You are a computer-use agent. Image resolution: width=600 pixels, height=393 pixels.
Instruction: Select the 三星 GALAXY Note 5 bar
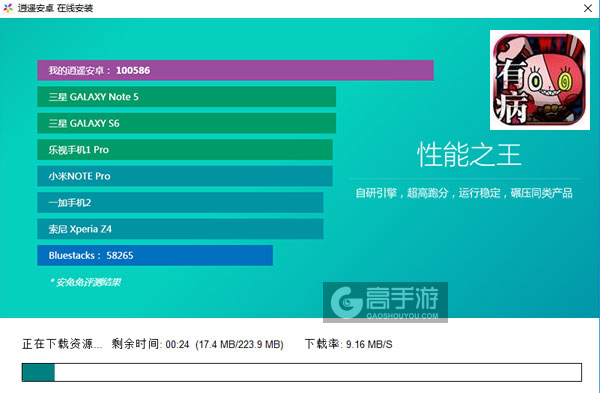(186, 97)
